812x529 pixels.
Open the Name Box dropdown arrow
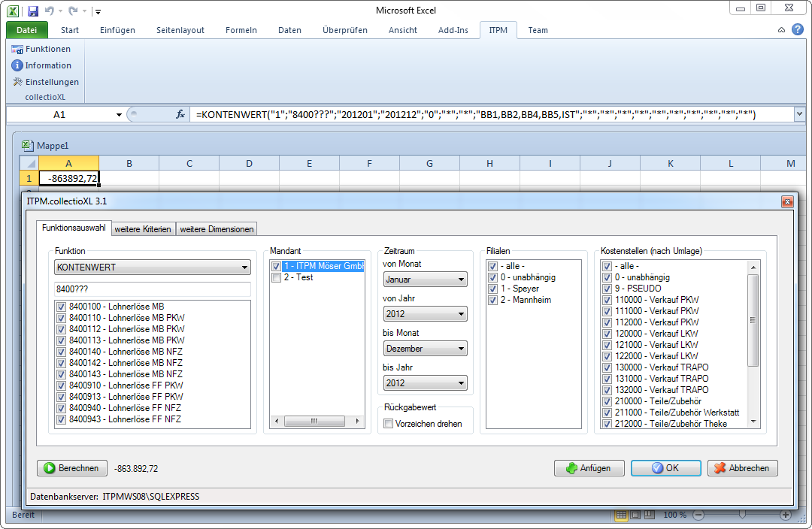119,114
